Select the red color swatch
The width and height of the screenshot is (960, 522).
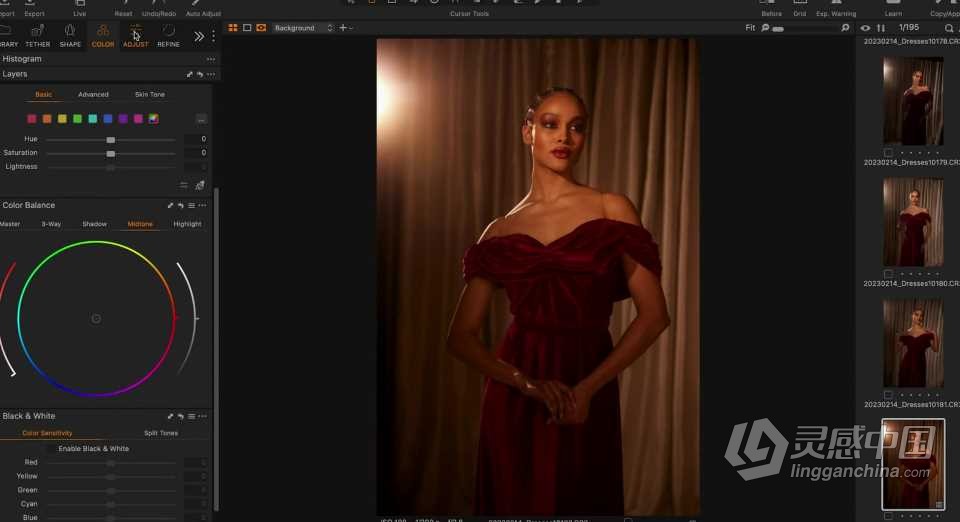[x=32, y=119]
